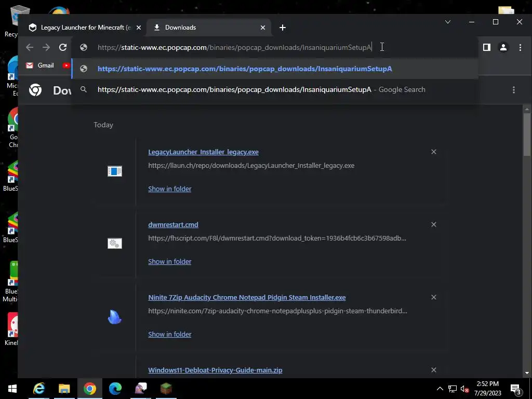This screenshot has width=532, height=399.
Task: Open Ninite Installer.exe download
Action: [x=247, y=298]
